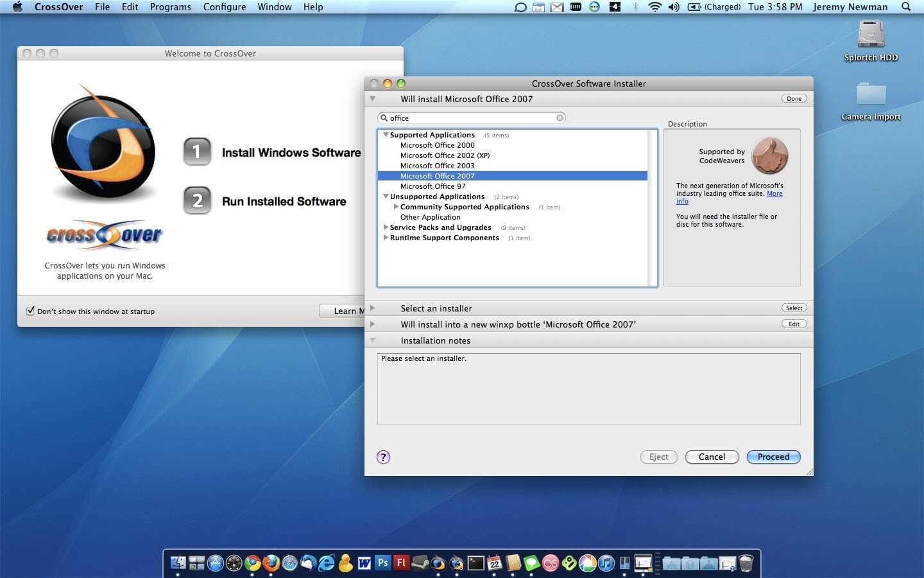Follow the More info link
This screenshot has width=924, height=578.
coord(774,193)
